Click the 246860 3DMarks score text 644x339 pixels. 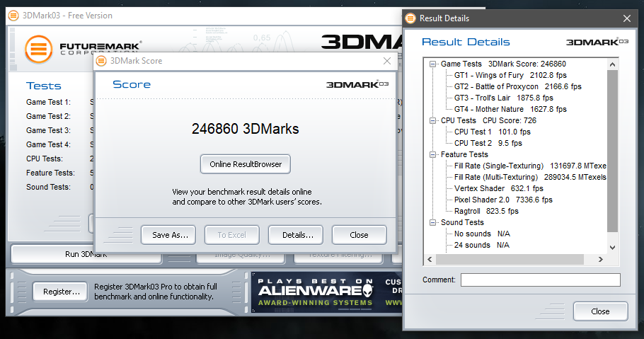(x=245, y=129)
